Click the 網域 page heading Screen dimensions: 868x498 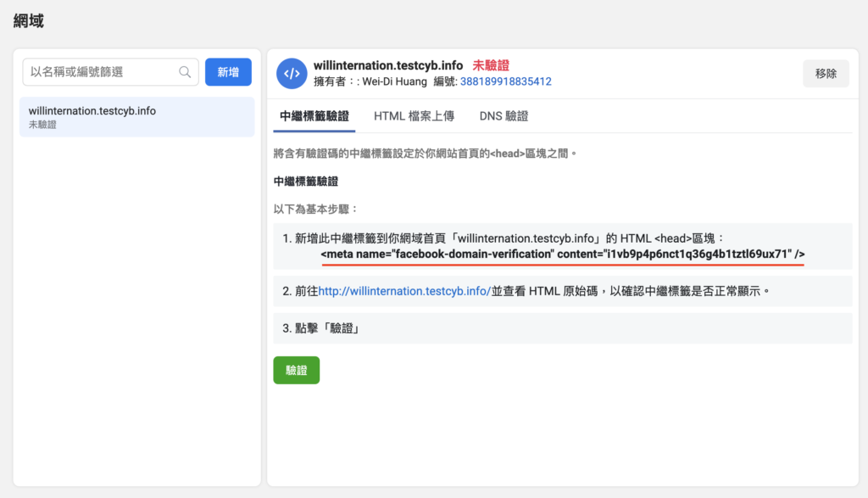pos(28,21)
